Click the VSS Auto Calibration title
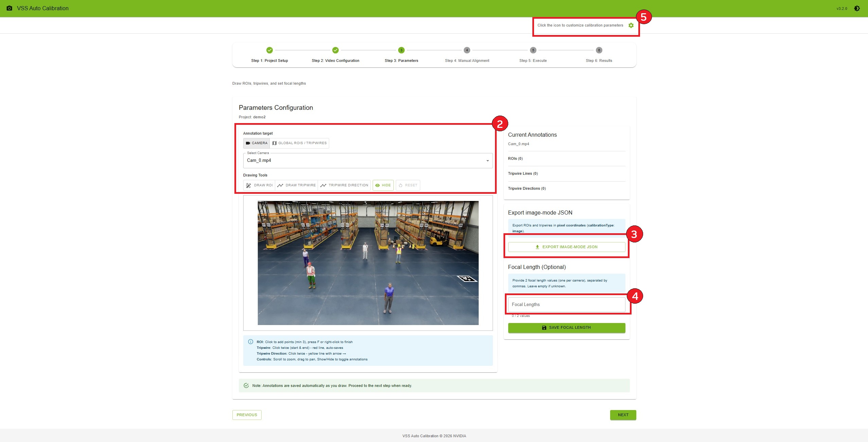 point(42,8)
